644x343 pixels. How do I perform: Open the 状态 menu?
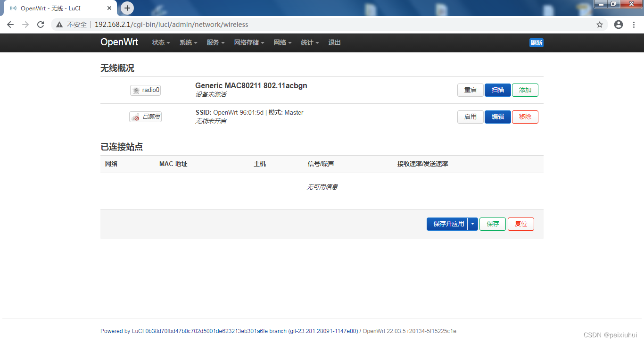[x=158, y=42]
